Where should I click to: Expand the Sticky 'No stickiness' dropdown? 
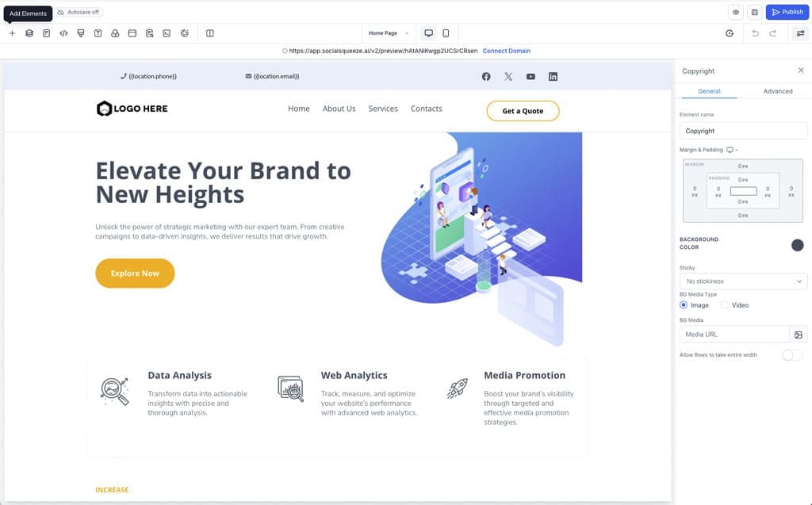click(x=743, y=281)
